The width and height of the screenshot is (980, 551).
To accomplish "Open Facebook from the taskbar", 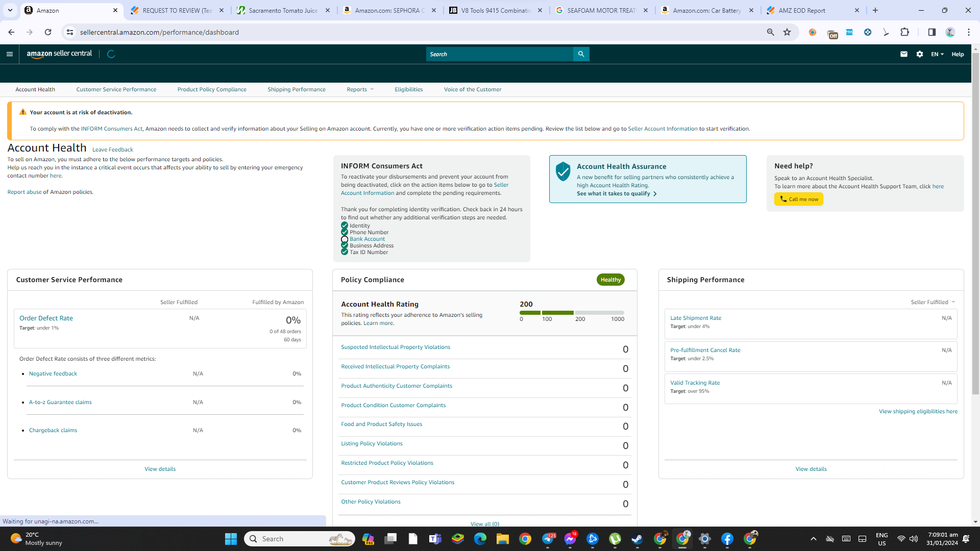I will [727, 539].
